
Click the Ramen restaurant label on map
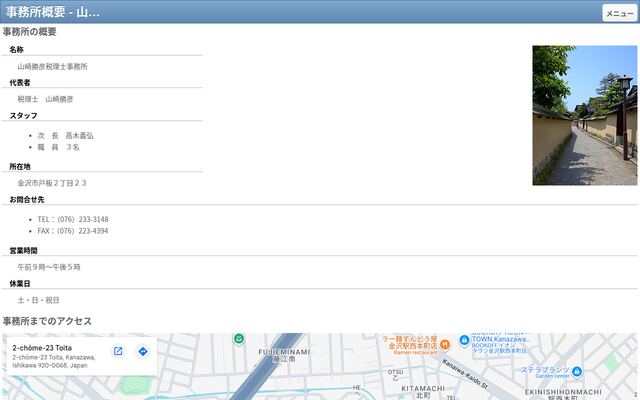pyautogui.click(x=416, y=352)
